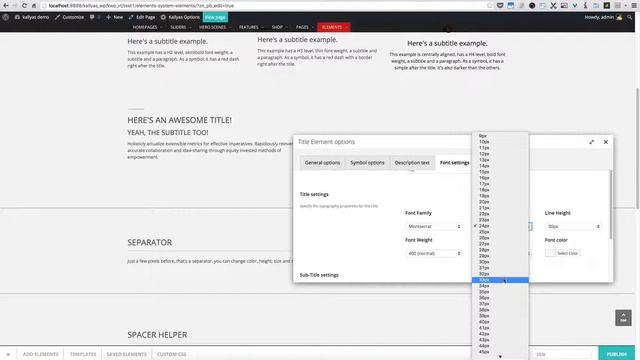Open Kallyas Options
Screen dimensions: 640x360
(x=180, y=17)
